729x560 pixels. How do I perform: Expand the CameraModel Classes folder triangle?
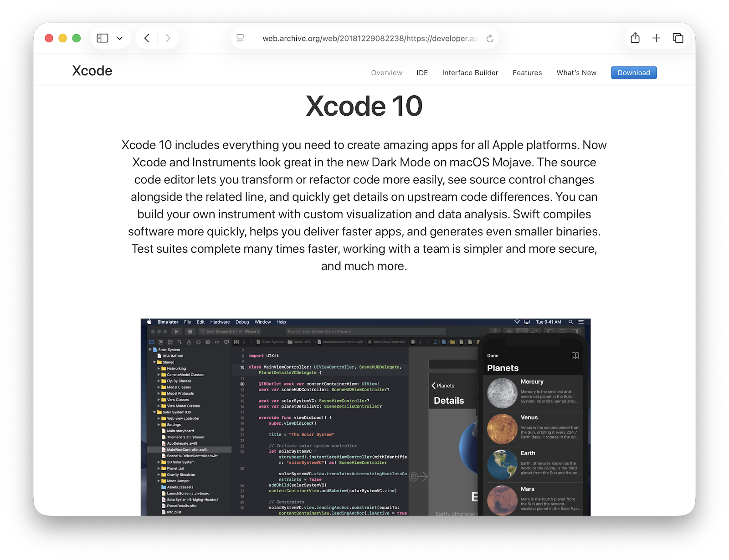(x=159, y=375)
